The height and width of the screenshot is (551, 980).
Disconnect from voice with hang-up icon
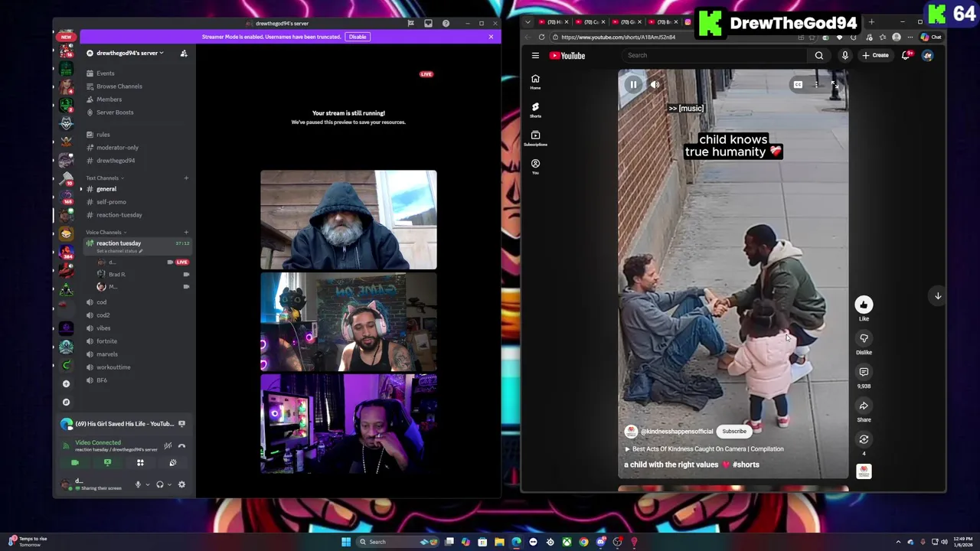(181, 445)
